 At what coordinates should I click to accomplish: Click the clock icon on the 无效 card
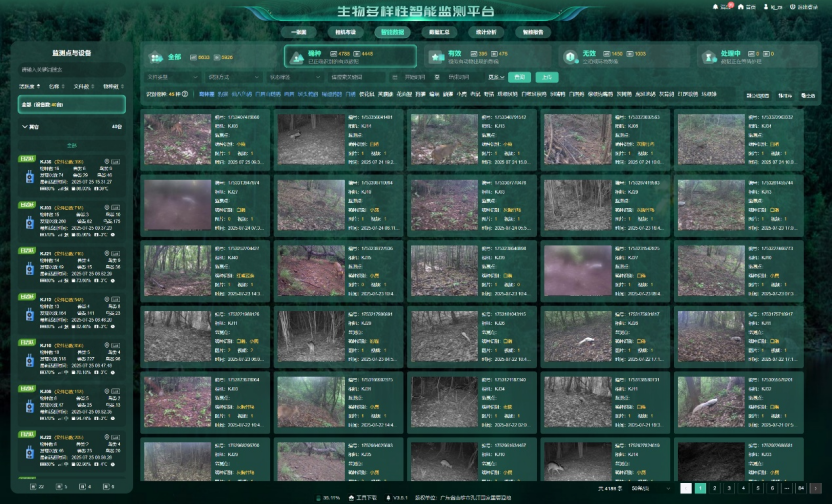tap(571, 57)
